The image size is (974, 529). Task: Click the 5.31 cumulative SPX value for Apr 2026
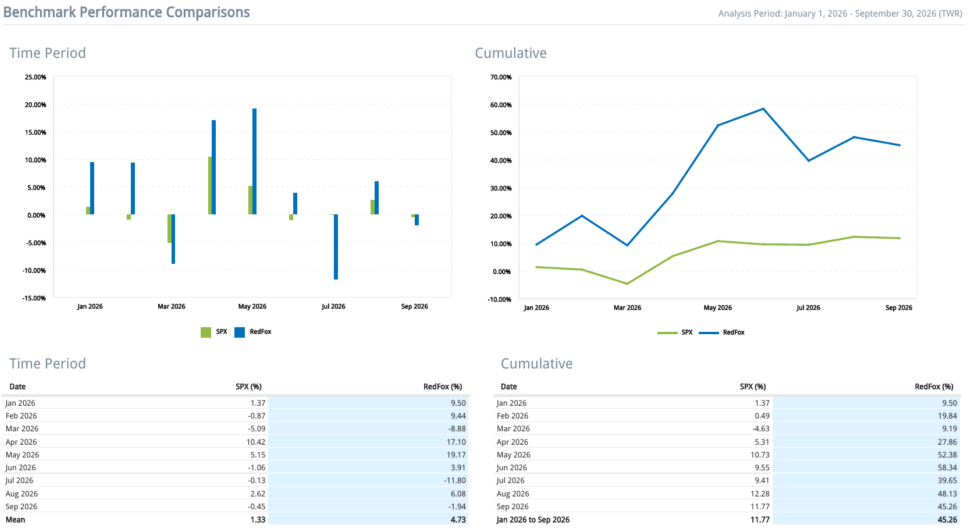(x=762, y=442)
